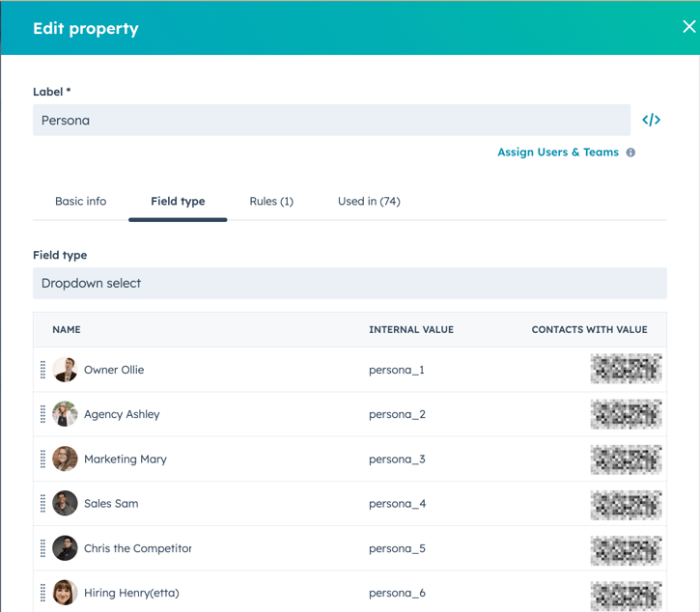Viewport: 700px width, 612px height.
Task: Click the Assign Users & Teams link
Action: (557, 153)
